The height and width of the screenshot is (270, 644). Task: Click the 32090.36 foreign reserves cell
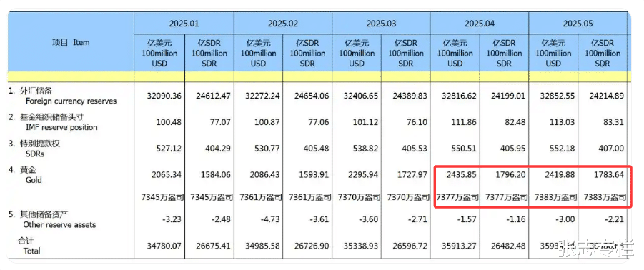pos(164,96)
